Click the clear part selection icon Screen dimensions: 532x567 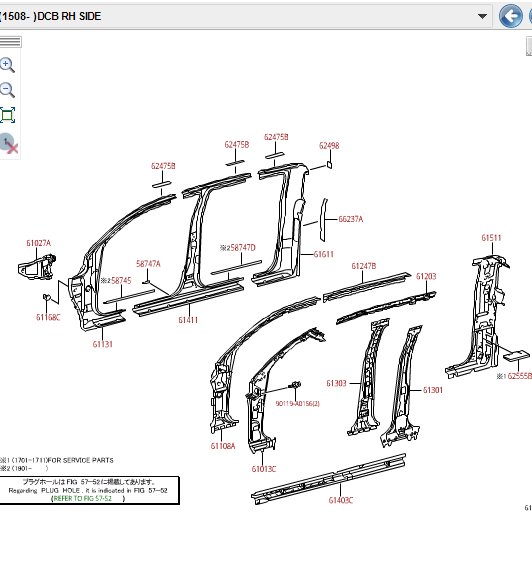click(x=9, y=144)
